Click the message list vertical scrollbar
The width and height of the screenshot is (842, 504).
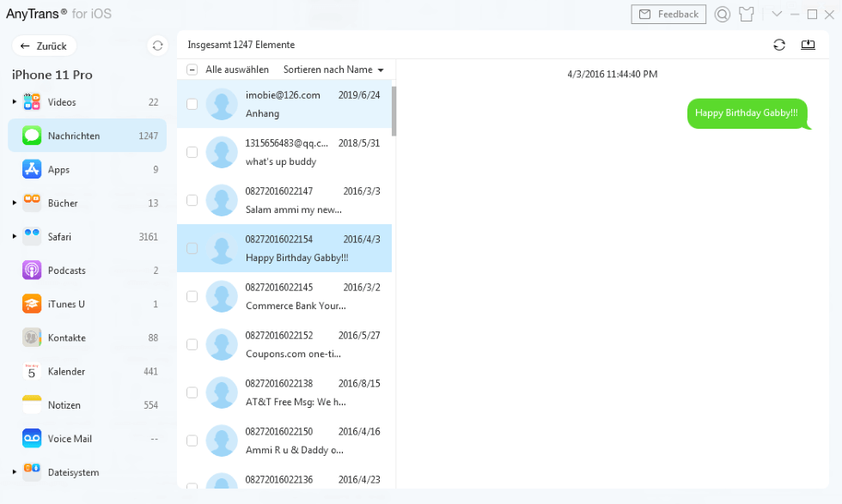(394, 112)
